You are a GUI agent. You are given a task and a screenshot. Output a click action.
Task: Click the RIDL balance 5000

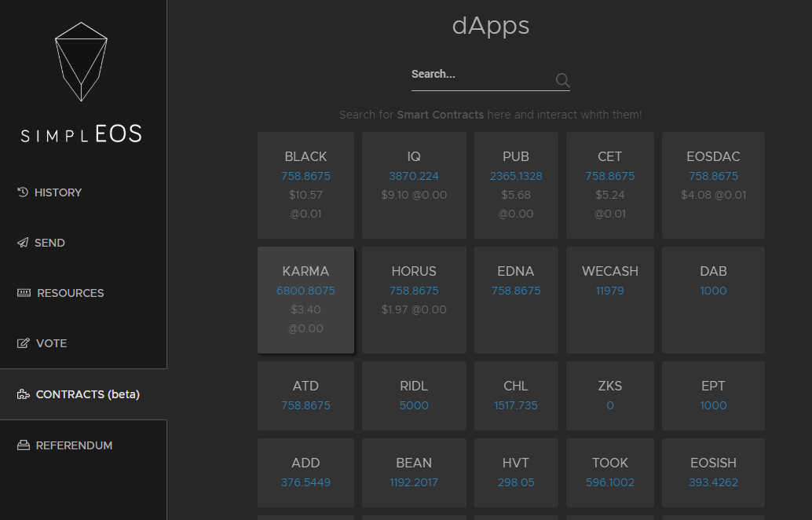[414, 405]
